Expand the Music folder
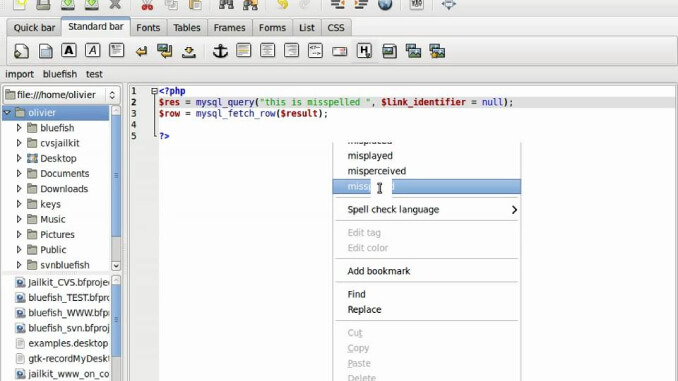The image size is (678, 381). pos(19,219)
